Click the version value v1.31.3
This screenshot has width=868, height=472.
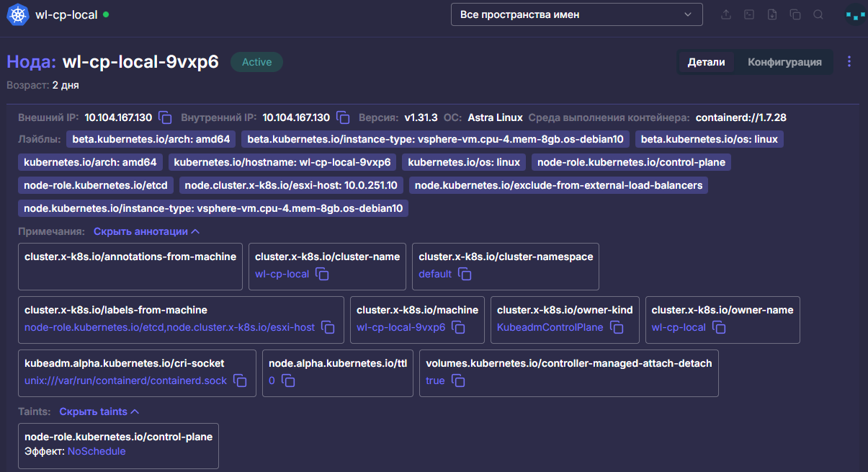point(421,117)
